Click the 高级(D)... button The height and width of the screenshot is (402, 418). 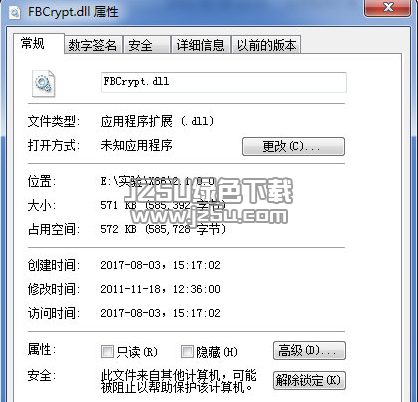click(x=309, y=350)
